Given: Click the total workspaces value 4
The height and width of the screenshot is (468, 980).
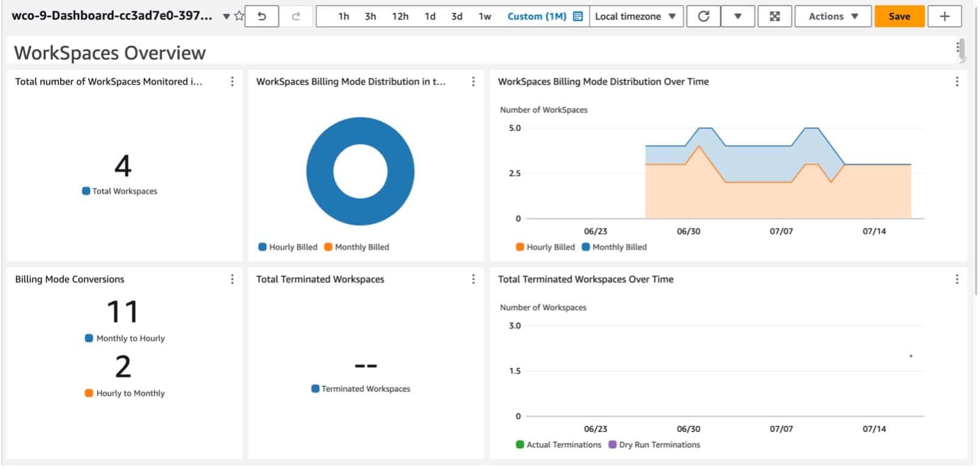Looking at the screenshot, I should tap(123, 166).
